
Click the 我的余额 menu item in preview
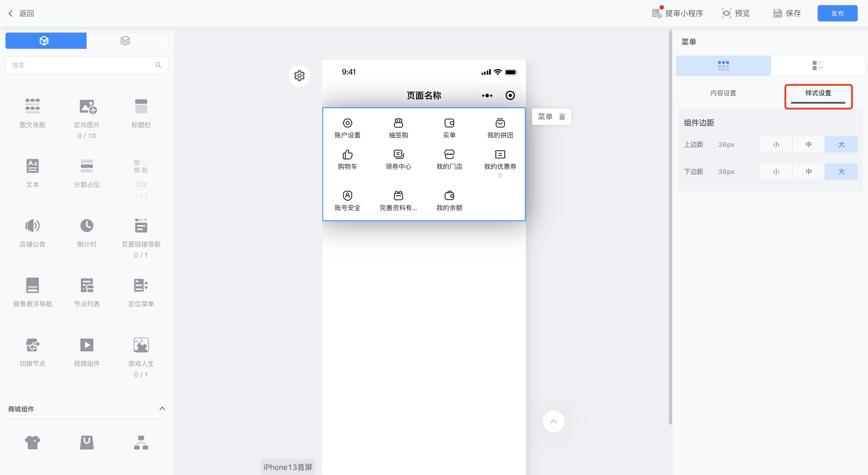pyautogui.click(x=449, y=201)
